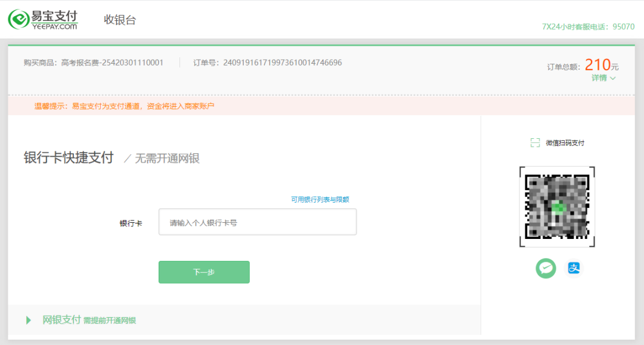Screen dimensions: 644x345
Task: Switch to Alipay payment icon
Action: (x=574, y=268)
